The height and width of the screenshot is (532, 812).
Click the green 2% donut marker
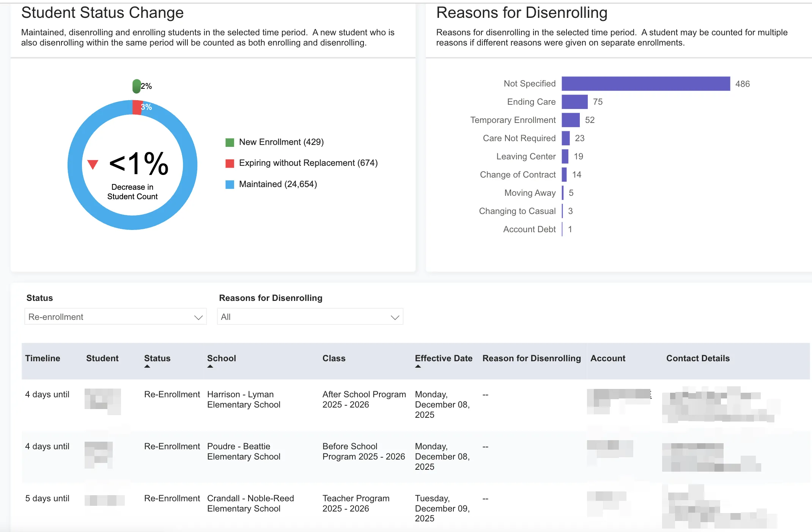point(136,87)
